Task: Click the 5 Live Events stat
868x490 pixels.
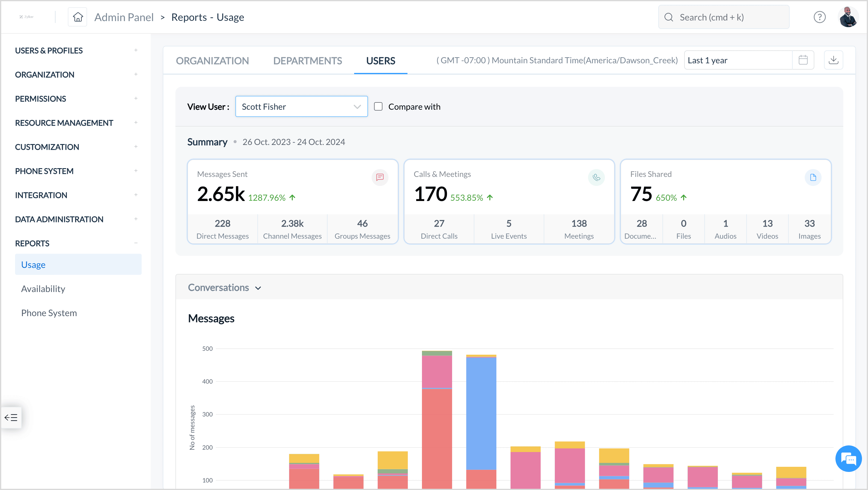Action: click(509, 229)
